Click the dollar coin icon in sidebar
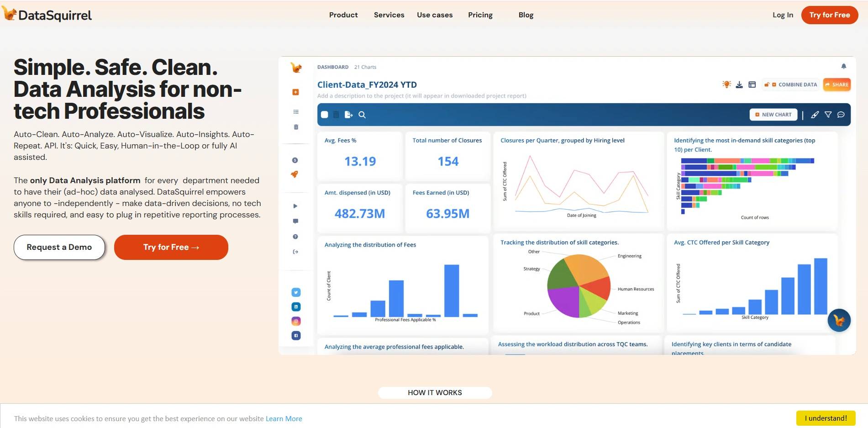 pyautogui.click(x=295, y=160)
